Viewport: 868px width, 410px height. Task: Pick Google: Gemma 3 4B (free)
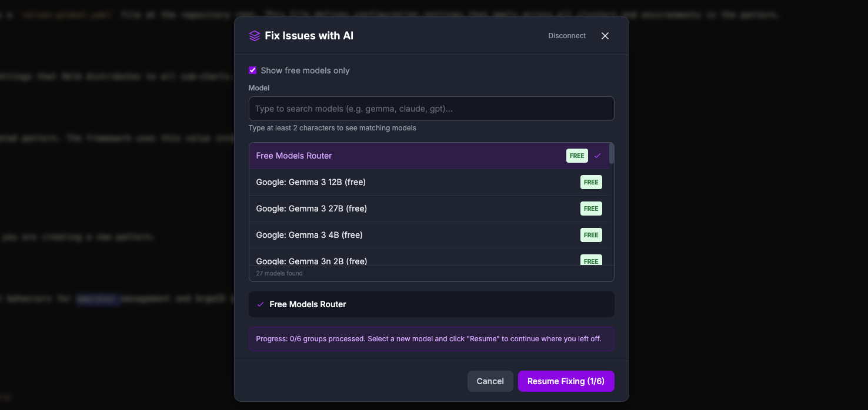353,235
